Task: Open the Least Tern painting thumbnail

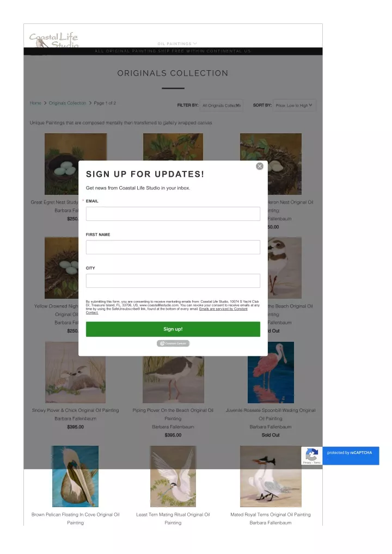Action: tap(173, 476)
